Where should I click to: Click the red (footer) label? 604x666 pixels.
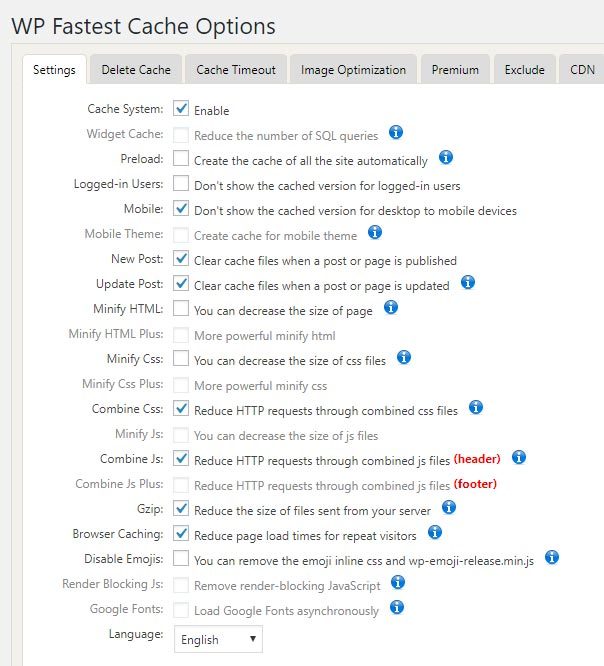pyautogui.click(x=475, y=484)
